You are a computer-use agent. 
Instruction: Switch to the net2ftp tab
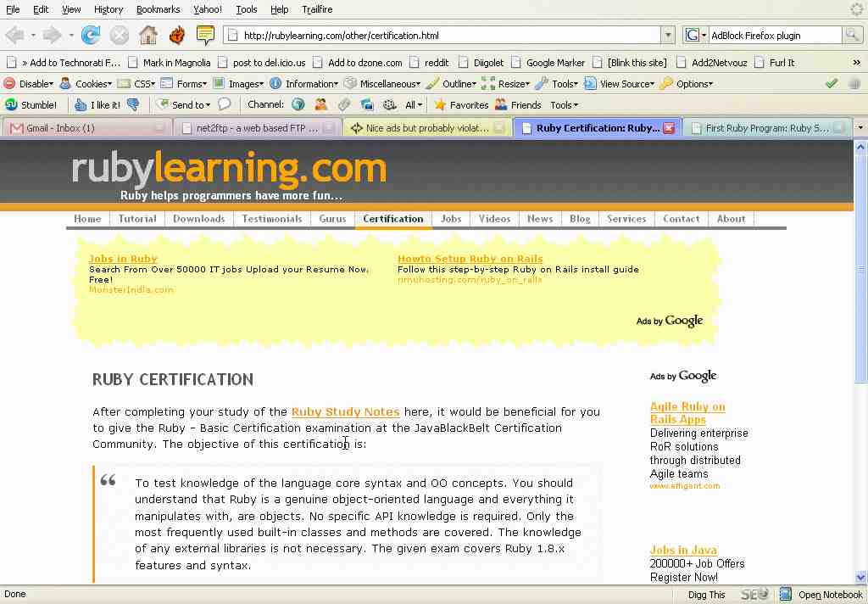(x=258, y=128)
